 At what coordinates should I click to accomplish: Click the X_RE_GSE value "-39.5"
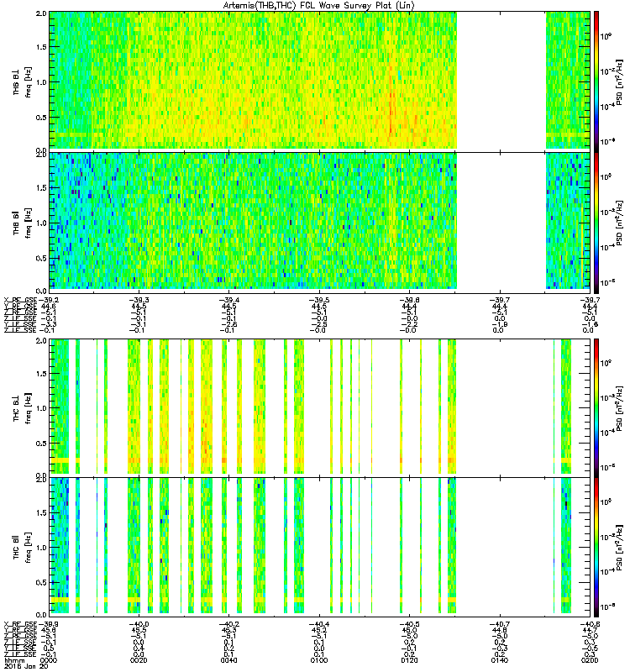click(x=319, y=300)
